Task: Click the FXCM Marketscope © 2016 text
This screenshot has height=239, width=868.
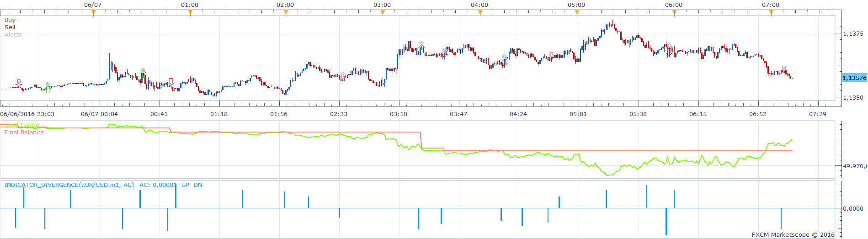Action: click(x=793, y=235)
